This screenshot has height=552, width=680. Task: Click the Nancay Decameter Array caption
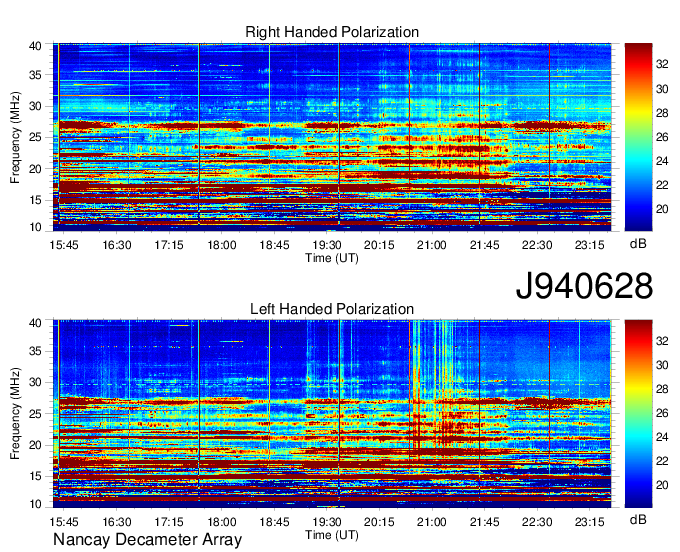point(147,540)
